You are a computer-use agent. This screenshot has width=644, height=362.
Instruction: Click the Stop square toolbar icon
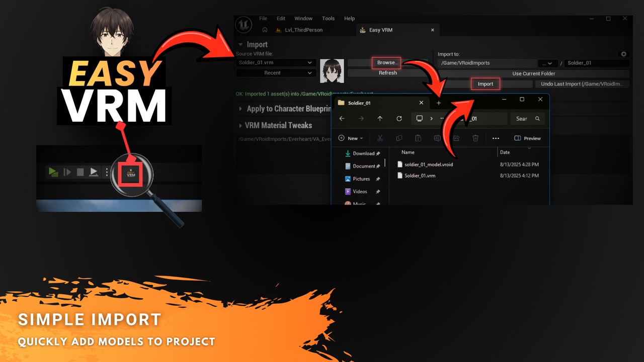point(80,172)
